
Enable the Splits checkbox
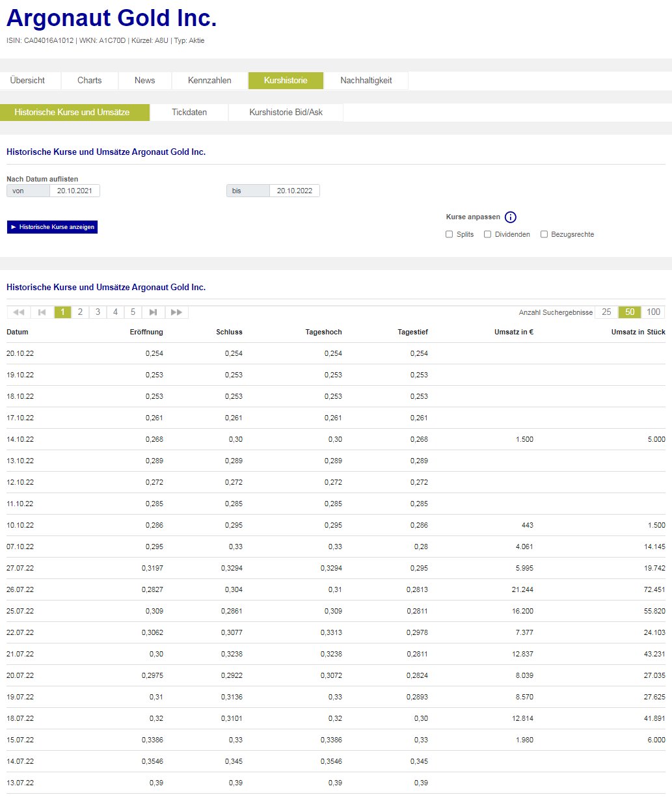tap(449, 234)
